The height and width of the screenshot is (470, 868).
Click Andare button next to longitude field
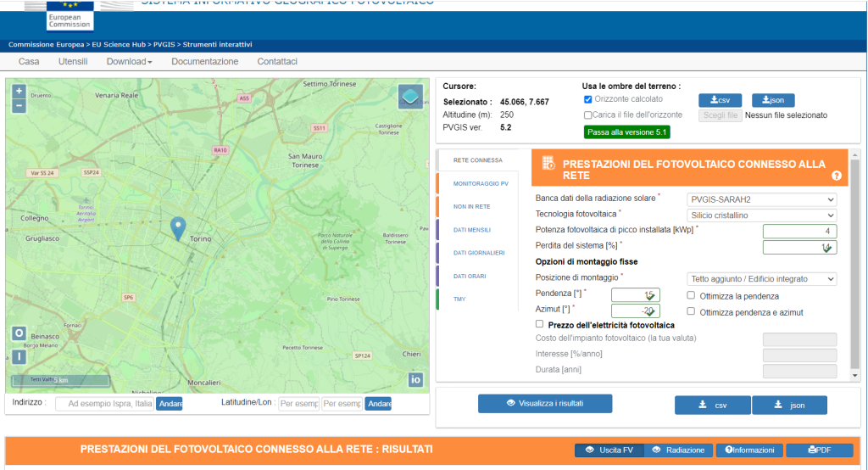(378, 404)
